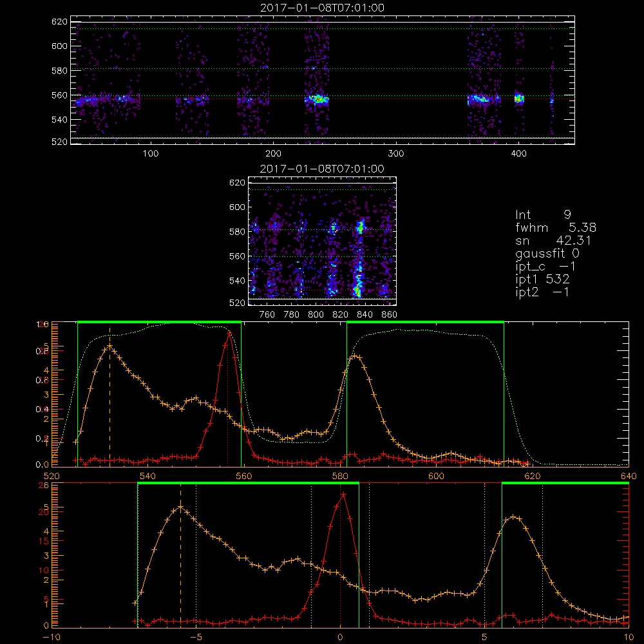
Task: Click x-axis label -5 on bottom plot
Action: (196, 637)
